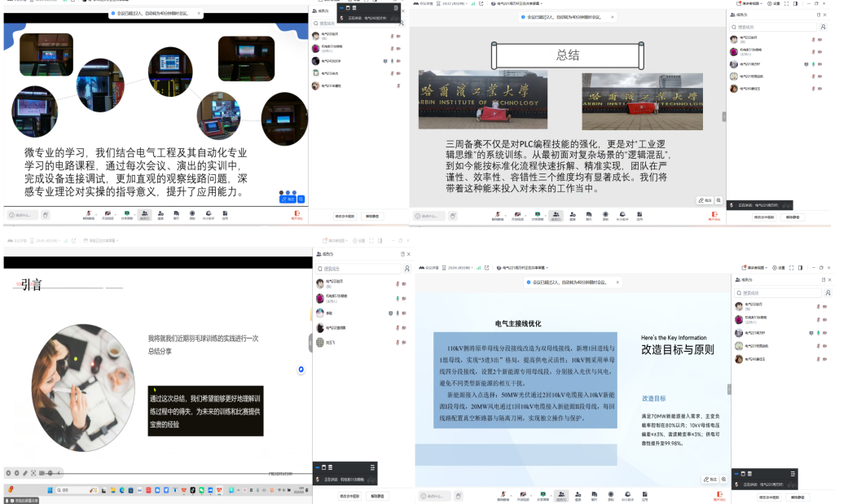Toggle recording in the 微专业 meeting toolbar

pos(192,216)
